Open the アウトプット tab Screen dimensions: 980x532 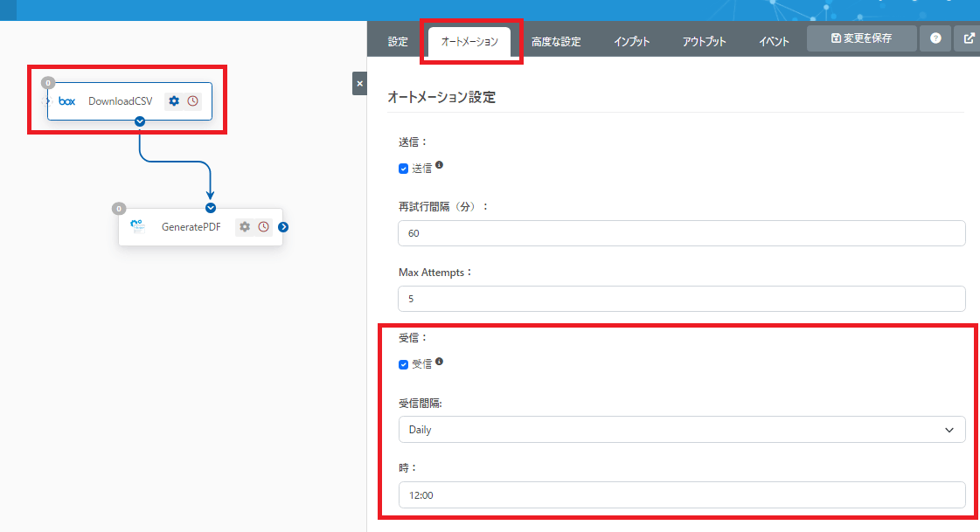(704, 41)
